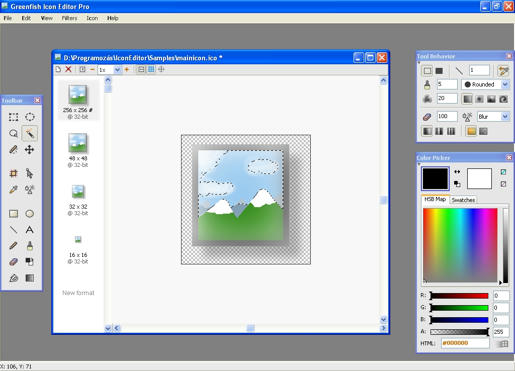Select the Rectangle shape tool

(13, 214)
